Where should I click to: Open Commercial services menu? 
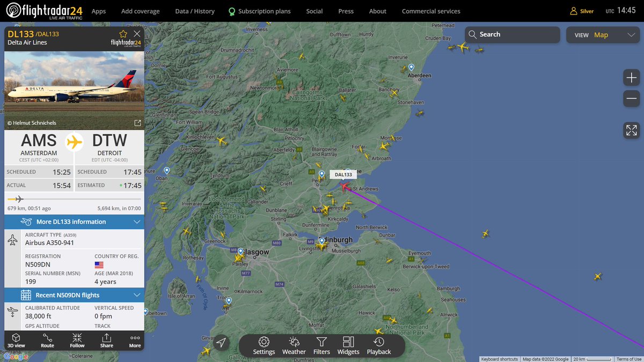coord(431,11)
